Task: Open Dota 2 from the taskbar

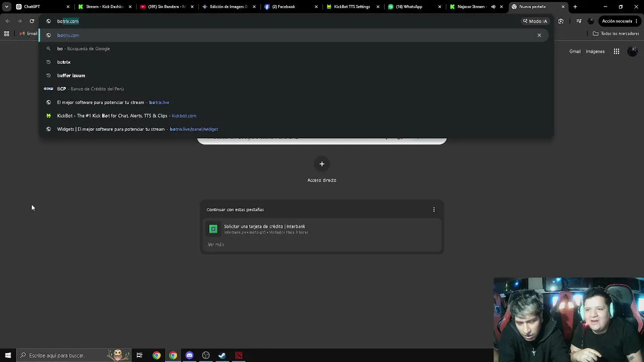Action: tap(238, 355)
